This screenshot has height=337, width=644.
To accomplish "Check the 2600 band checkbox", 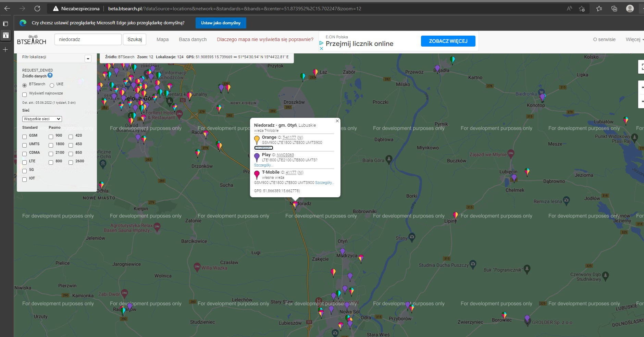I will 71,162.
